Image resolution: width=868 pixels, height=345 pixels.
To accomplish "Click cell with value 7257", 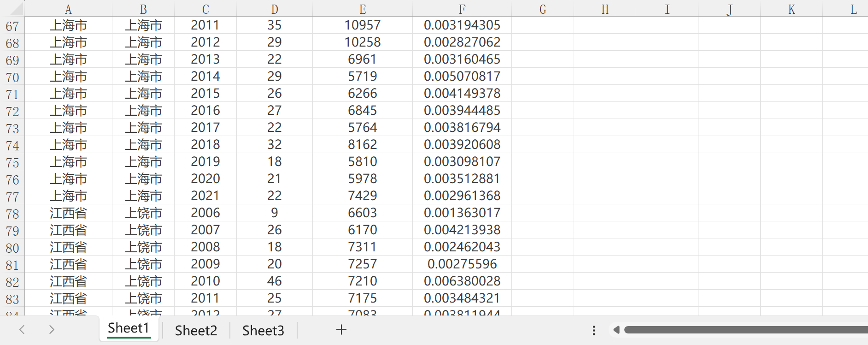I will (363, 264).
